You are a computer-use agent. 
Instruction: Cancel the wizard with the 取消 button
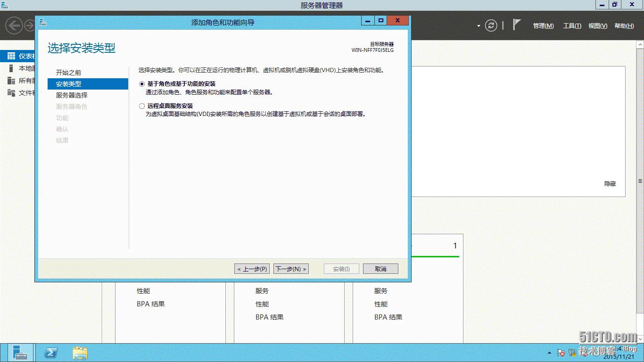[380, 269]
